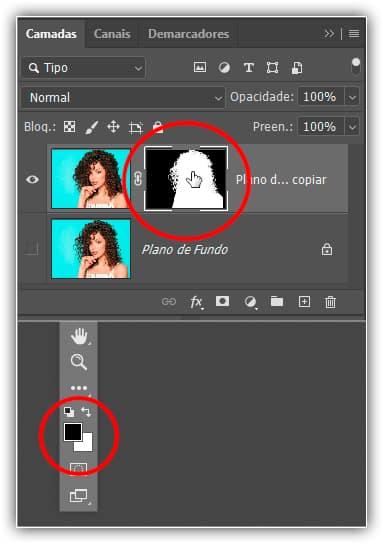Toggle Quick Mask mode icon
This screenshot has width=383, height=544.
pyautogui.click(x=78, y=469)
